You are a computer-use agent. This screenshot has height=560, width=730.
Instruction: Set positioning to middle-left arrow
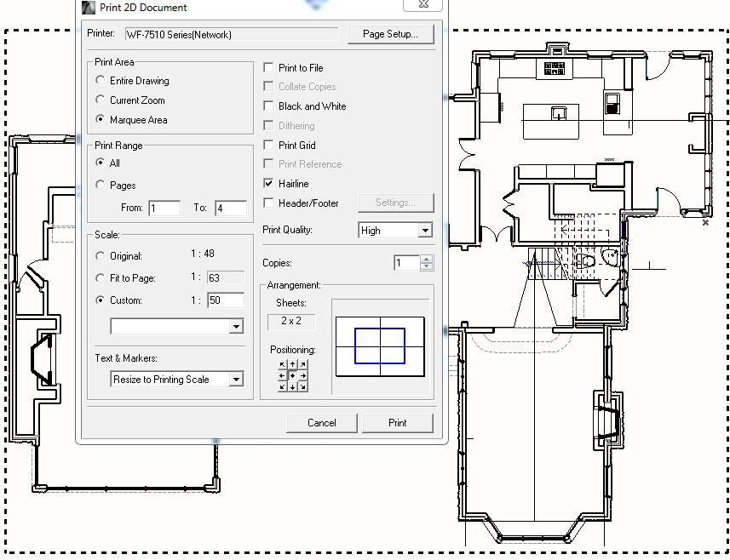tap(282, 375)
